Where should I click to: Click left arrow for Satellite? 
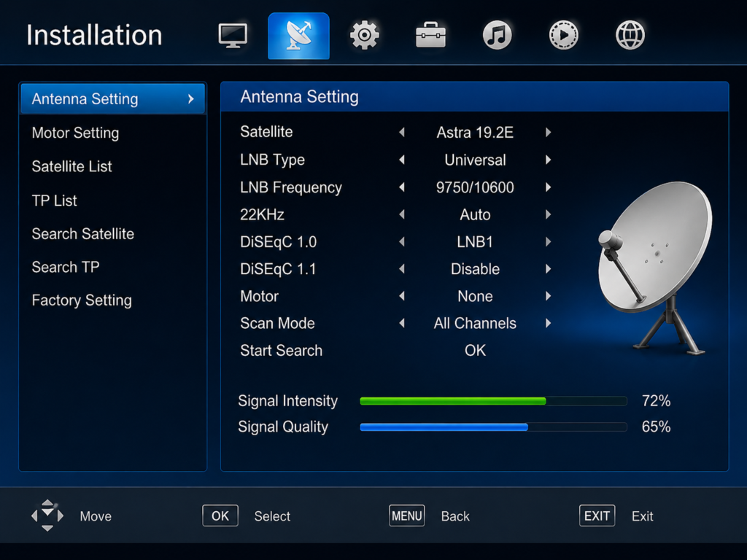tap(402, 133)
